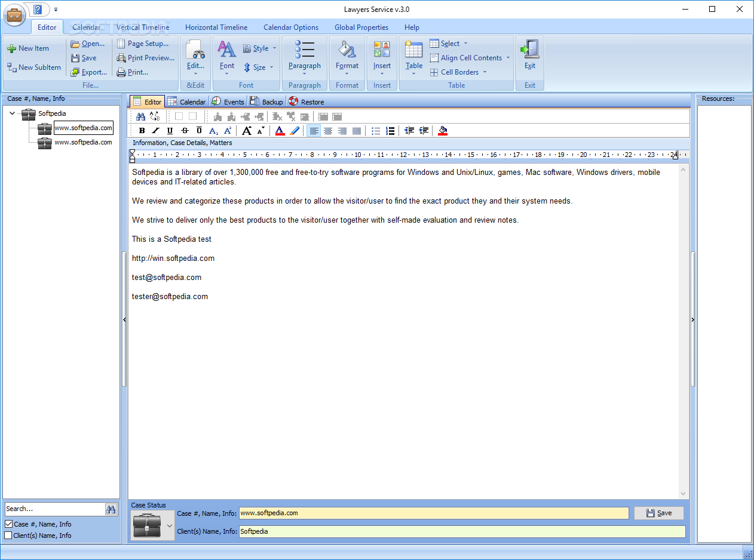
Task: Click the Replace A-to-B icon
Action: (x=155, y=116)
